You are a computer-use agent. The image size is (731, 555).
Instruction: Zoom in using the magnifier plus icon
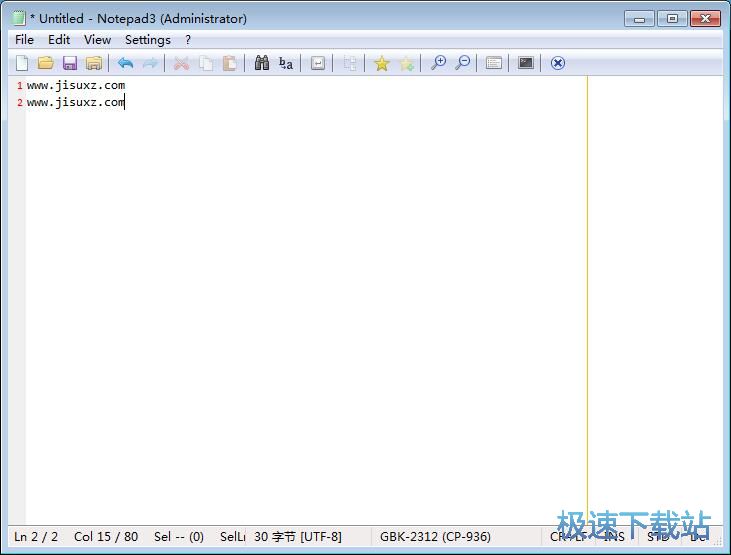438,63
